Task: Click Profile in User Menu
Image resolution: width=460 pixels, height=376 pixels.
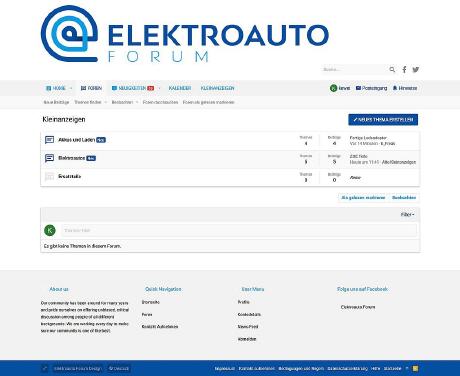Action: click(x=244, y=302)
